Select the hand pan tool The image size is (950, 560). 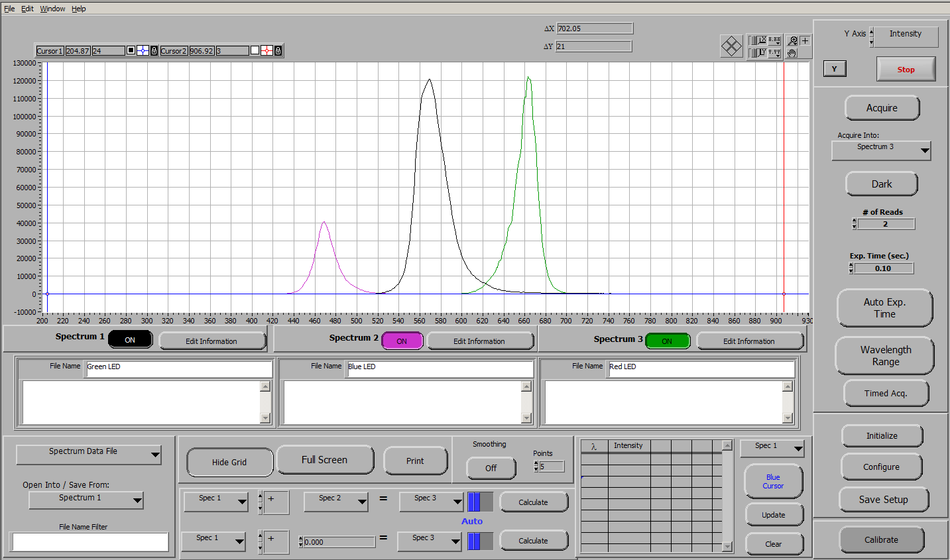[792, 53]
